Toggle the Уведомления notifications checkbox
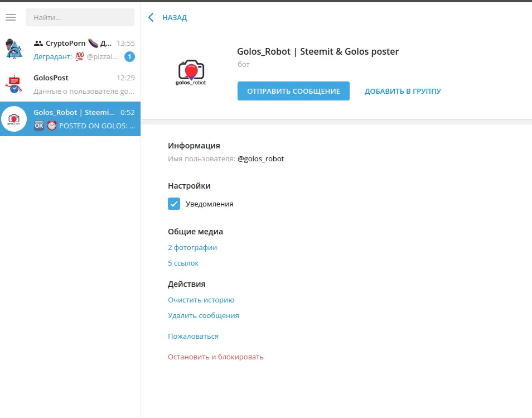 tap(174, 204)
